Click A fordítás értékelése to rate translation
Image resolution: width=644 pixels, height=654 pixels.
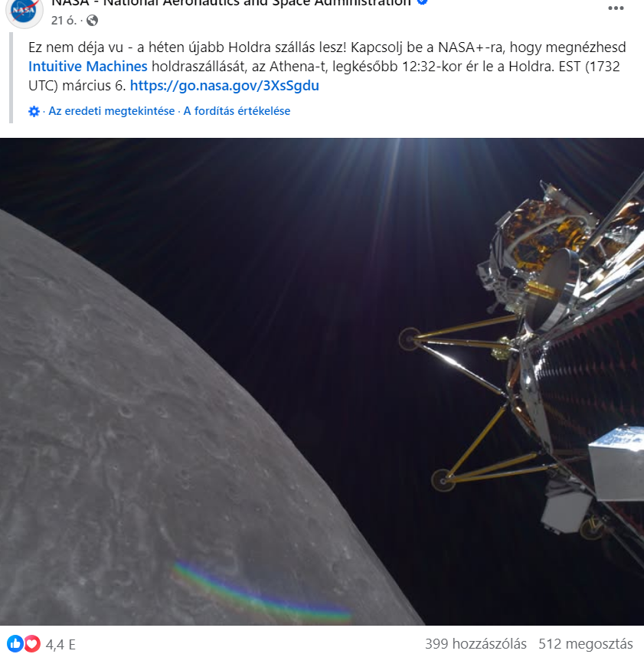tap(237, 111)
